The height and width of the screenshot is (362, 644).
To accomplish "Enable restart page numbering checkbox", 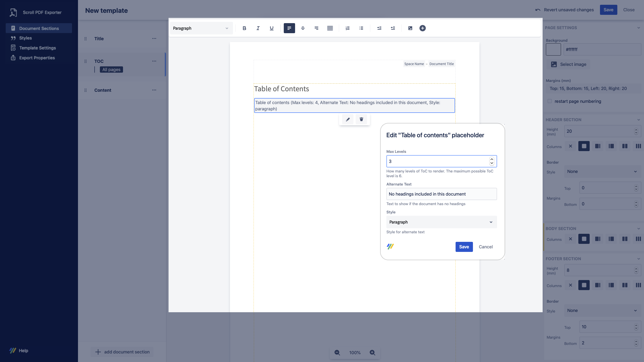I will pos(550,101).
